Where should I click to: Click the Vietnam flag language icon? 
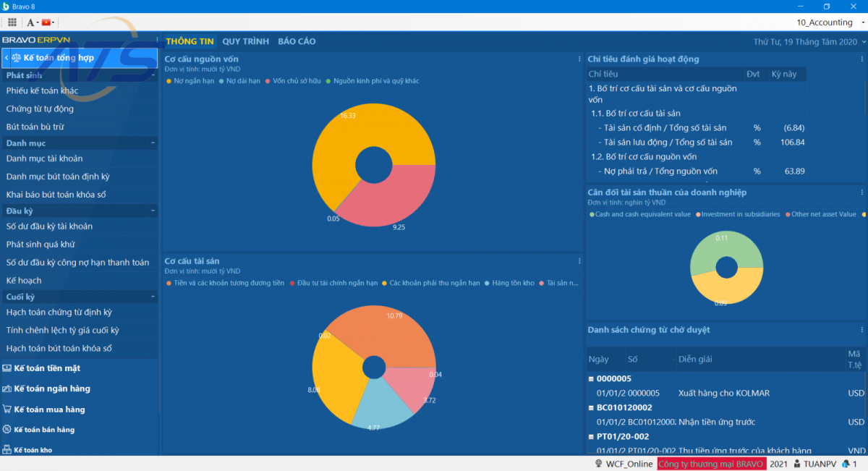click(46, 22)
